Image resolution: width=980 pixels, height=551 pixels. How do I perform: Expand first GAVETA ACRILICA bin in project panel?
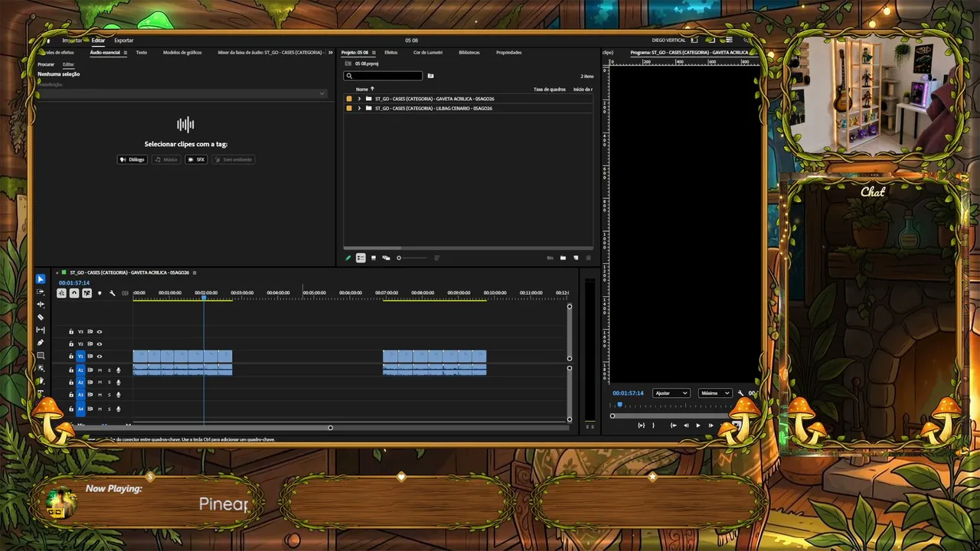(359, 99)
